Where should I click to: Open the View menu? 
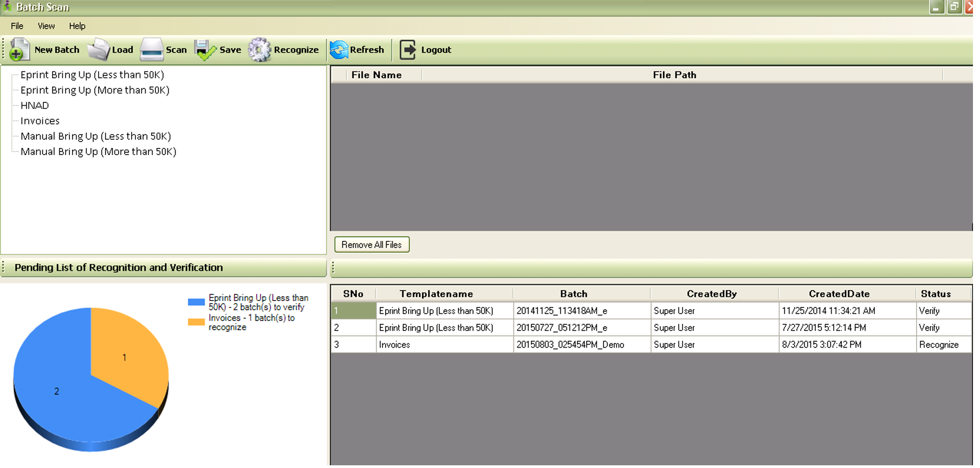[46, 26]
